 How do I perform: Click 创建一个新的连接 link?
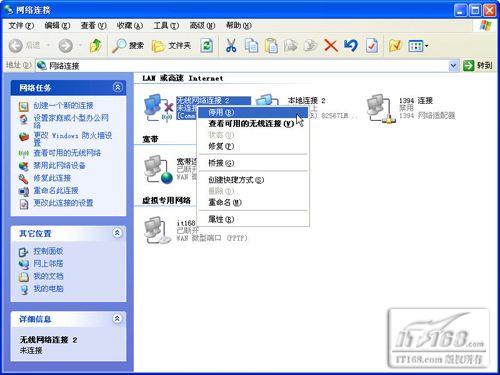[63, 106]
